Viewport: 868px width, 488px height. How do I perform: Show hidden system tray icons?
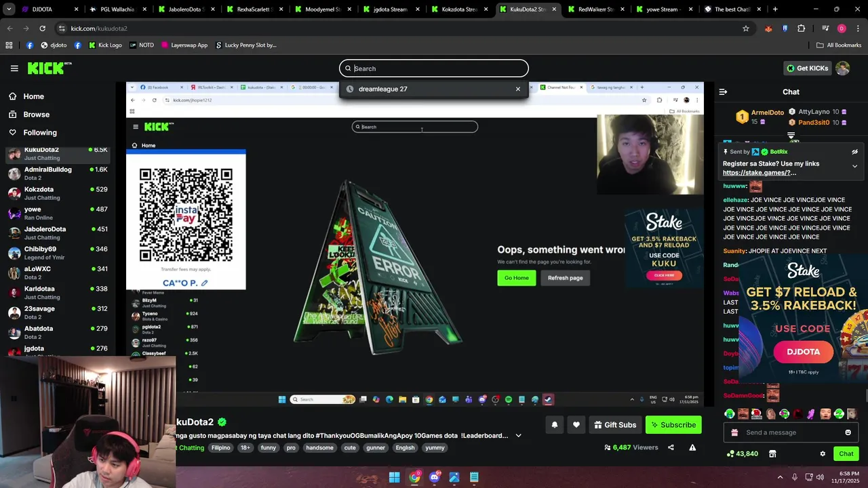[x=780, y=477]
